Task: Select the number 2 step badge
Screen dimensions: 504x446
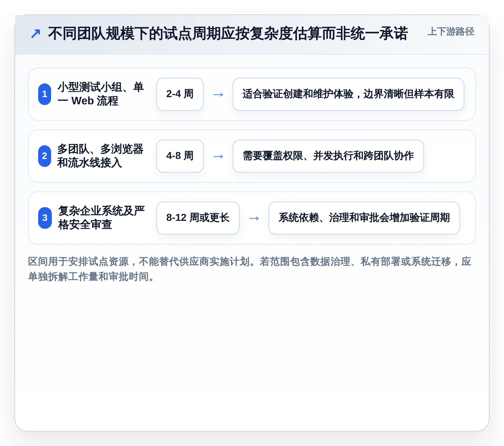Action: tap(45, 156)
